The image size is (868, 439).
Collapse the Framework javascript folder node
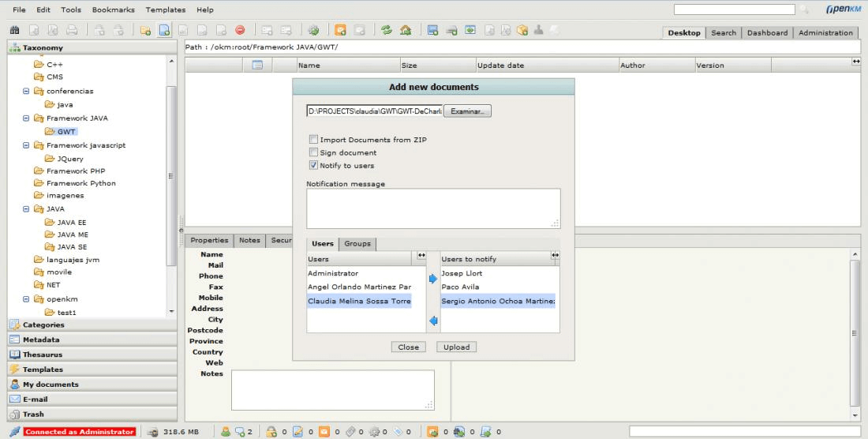click(26, 145)
